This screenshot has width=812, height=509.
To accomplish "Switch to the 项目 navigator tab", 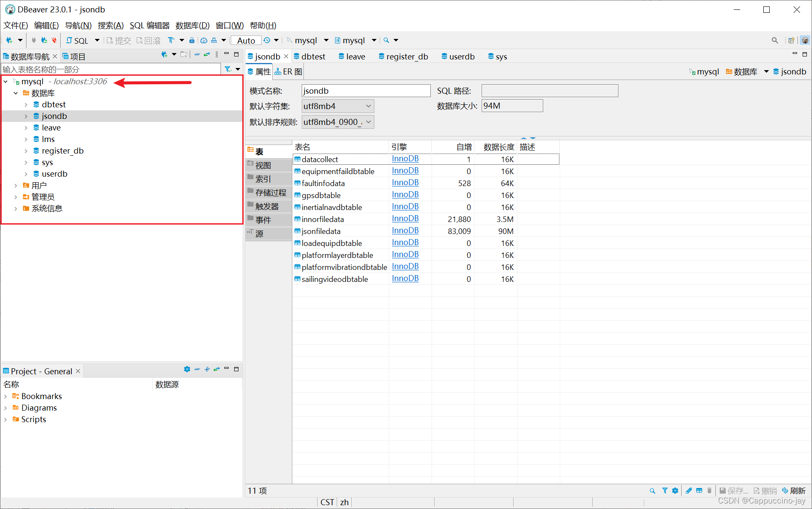I will pos(74,56).
